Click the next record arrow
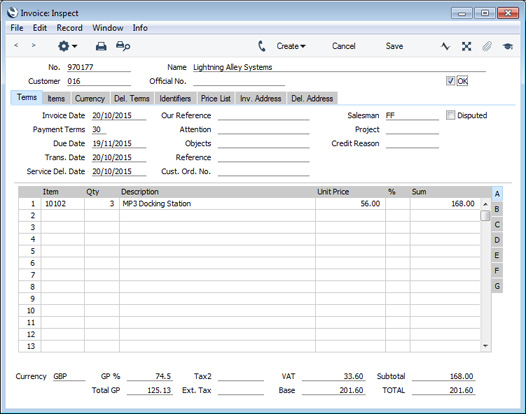The image size is (526, 414). 33,45
